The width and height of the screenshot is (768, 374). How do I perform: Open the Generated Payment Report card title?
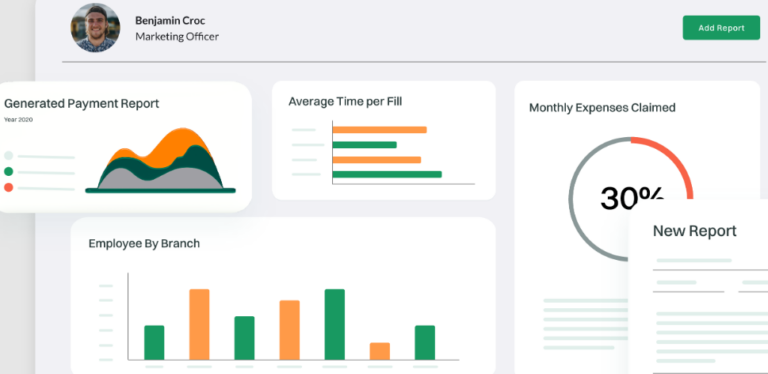[81, 104]
